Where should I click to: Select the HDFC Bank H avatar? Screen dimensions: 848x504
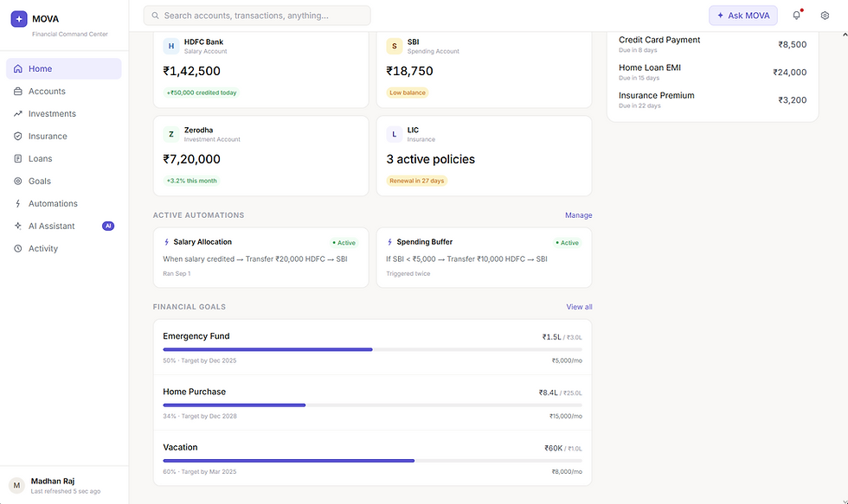coord(171,46)
